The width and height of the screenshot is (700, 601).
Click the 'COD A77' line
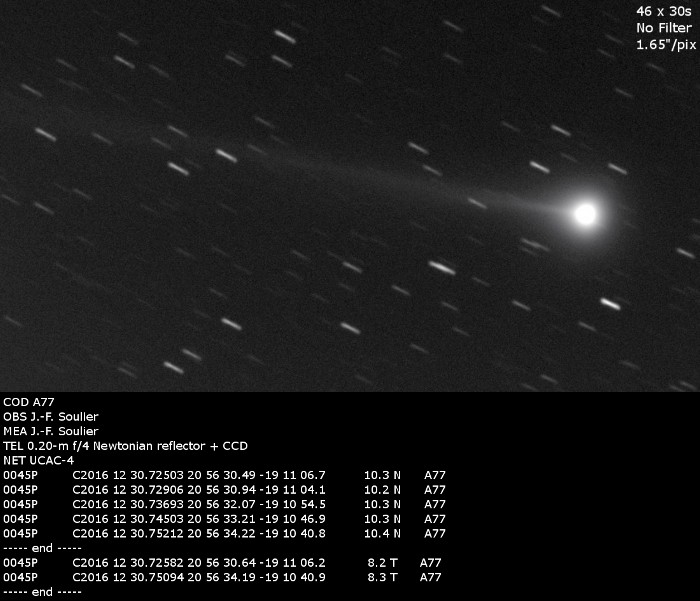[29, 402]
